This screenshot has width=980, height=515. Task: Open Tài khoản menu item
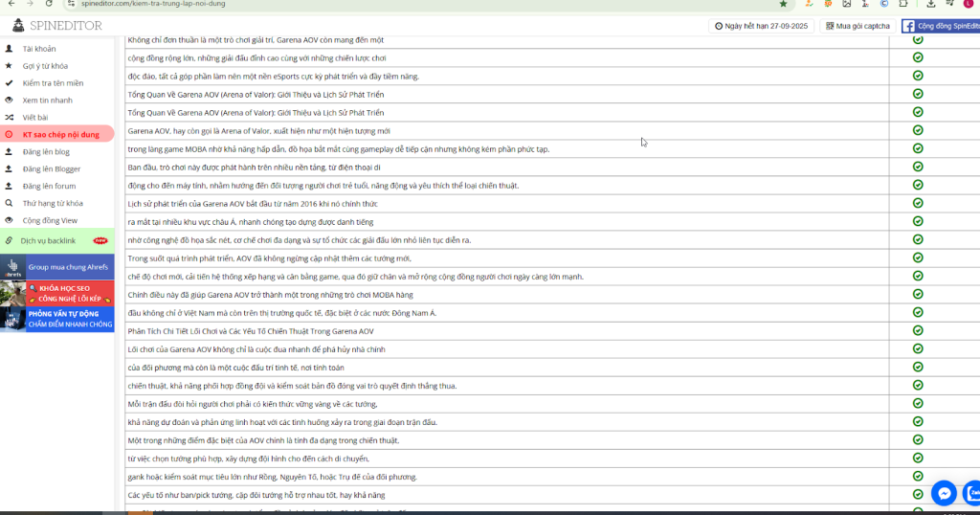[x=39, y=48]
